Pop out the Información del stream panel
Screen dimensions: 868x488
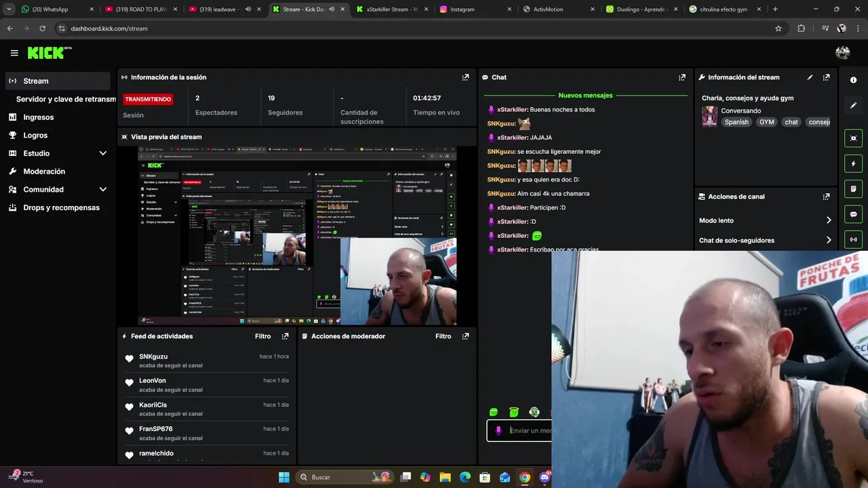tap(826, 77)
